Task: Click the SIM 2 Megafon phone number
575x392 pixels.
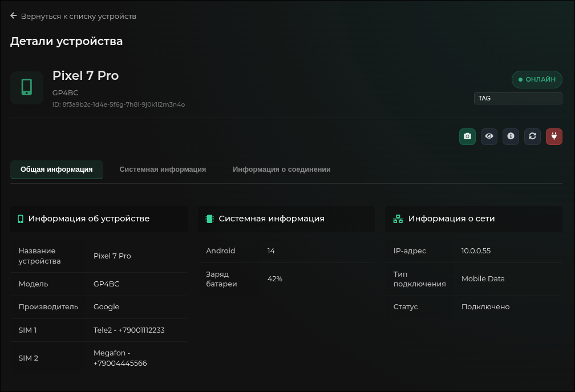Action: [120, 358]
